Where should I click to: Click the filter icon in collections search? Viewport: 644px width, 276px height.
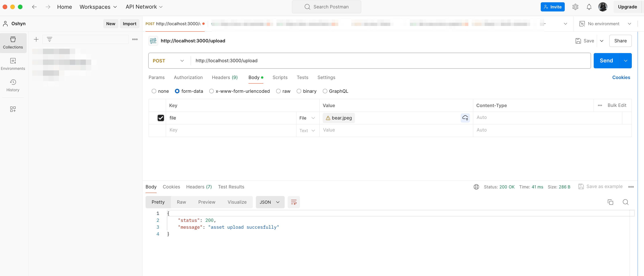pos(50,39)
